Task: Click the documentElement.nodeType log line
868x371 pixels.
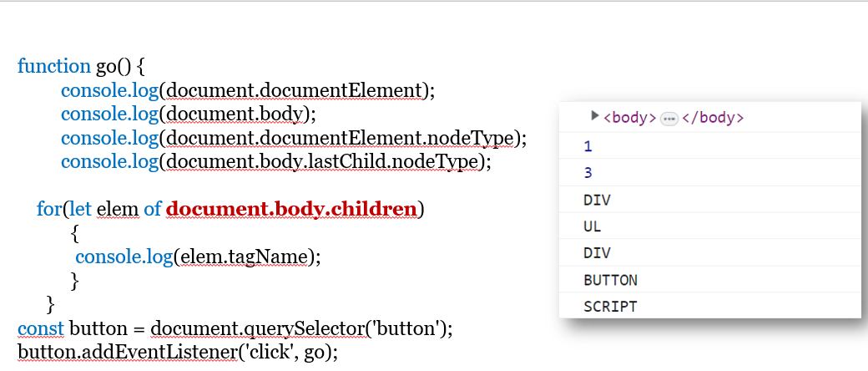Action: [293, 137]
